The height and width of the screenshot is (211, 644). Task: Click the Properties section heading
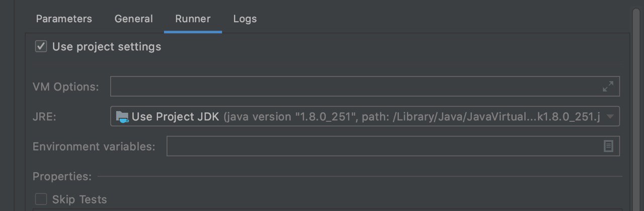(62, 177)
